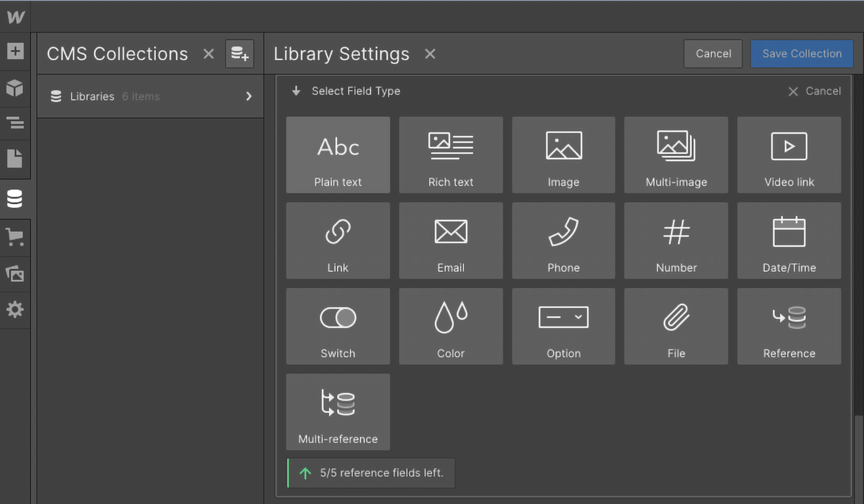This screenshot has width=864, height=504.
Task: Select the Video link field type
Action: pyautogui.click(x=789, y=155)
